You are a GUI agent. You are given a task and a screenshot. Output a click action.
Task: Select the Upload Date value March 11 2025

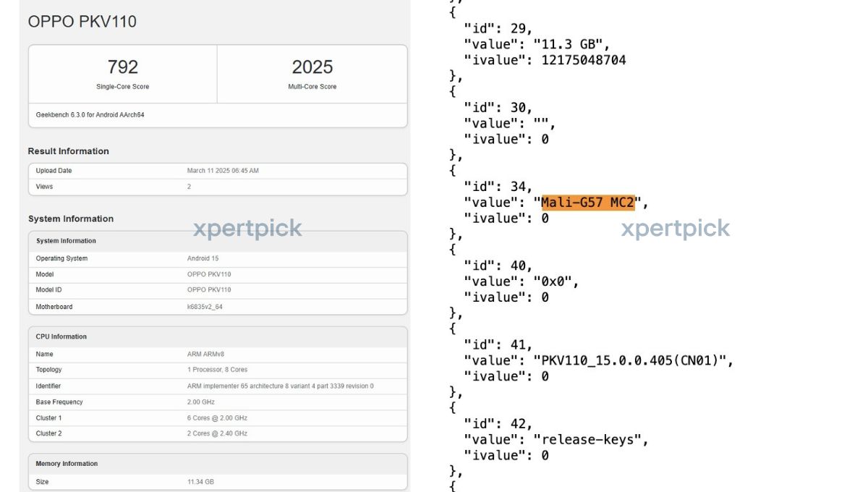click(x=223, y=171)
